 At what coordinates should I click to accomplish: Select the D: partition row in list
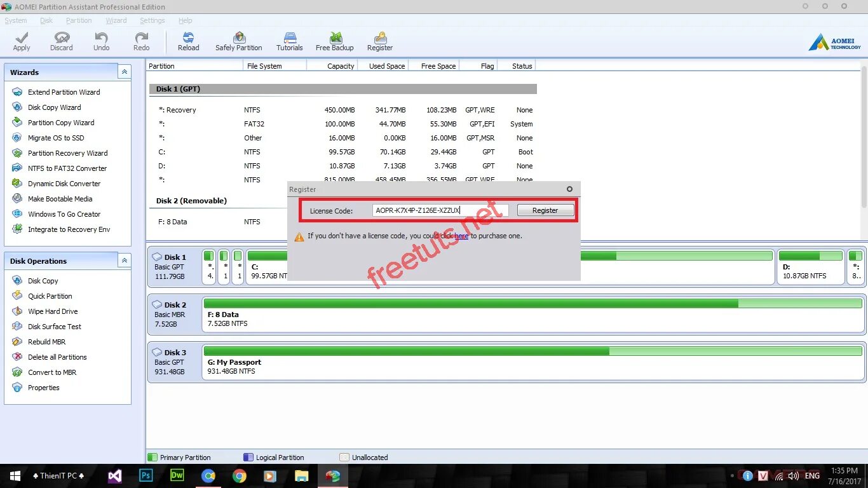click(343, 166)
